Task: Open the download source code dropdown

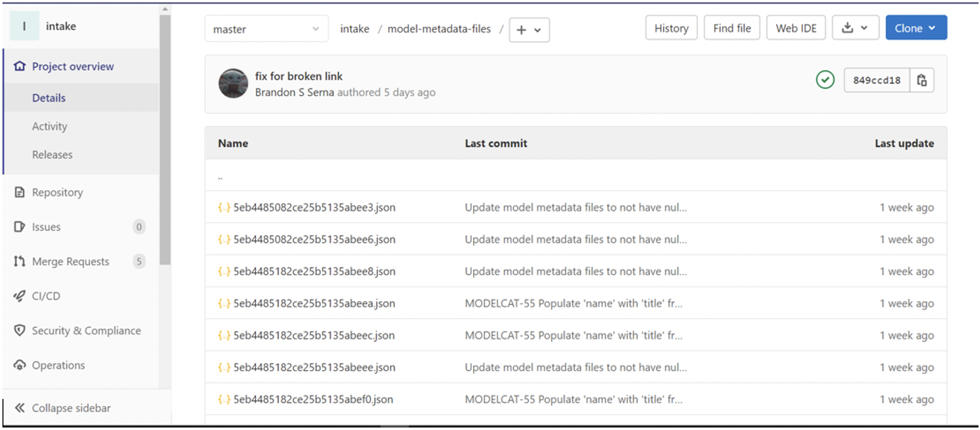Action: [855, 28]
